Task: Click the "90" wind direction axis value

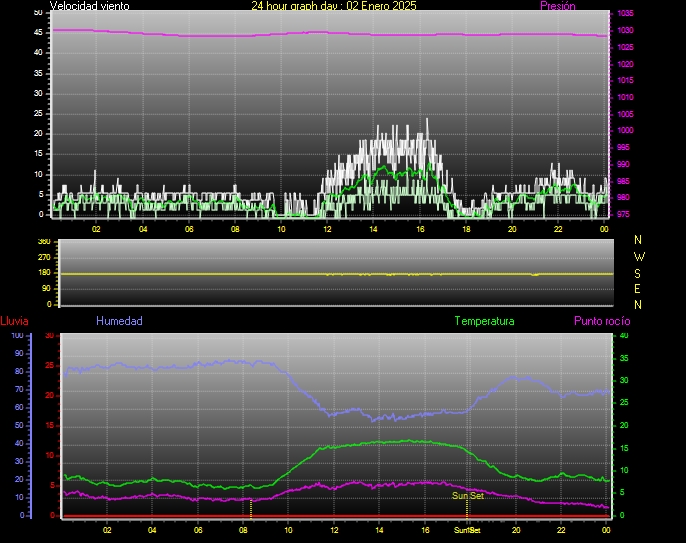Action: pos(46,289)
